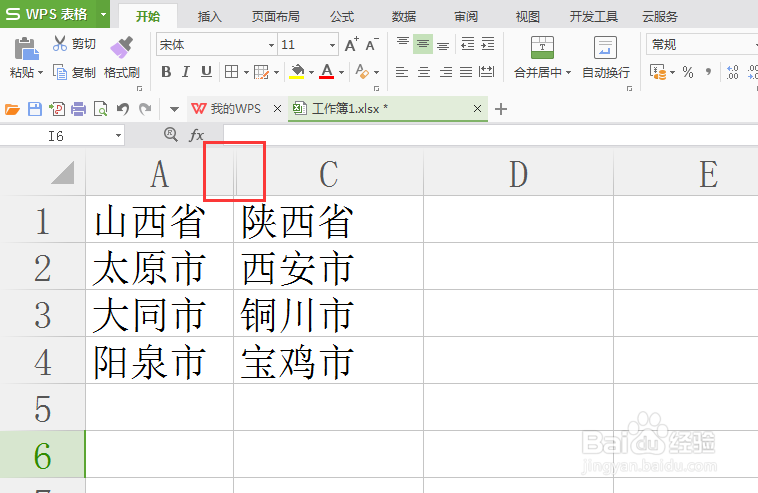Select cell containing 西安市
This screenshot has width=758, height=493.
click(x=328, y=266)
